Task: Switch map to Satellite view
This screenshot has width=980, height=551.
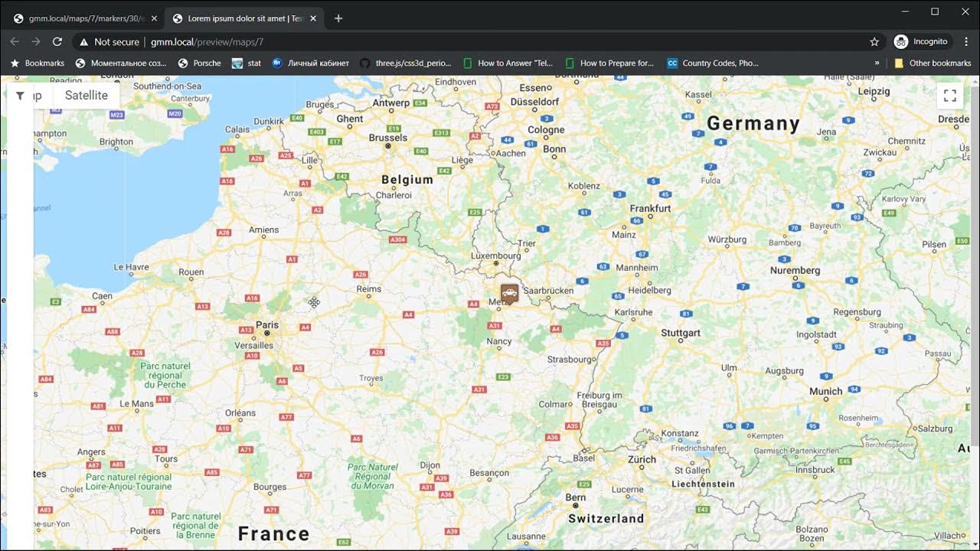Action: 87,96
